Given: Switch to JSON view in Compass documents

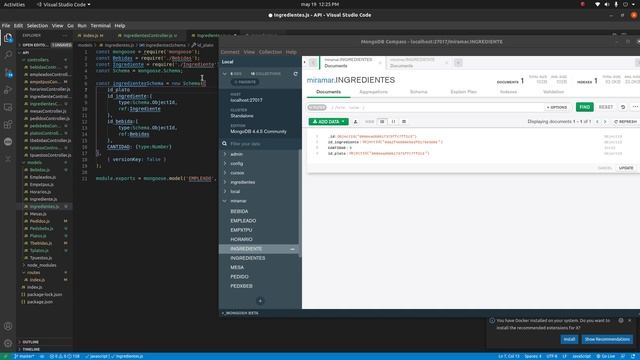Looking at the screenshot, I should [x=393, y=122].
